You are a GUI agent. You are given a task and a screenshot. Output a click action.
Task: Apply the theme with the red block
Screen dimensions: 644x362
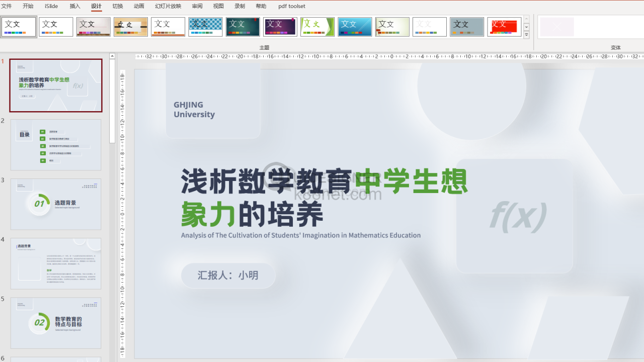(x=504, y=27)
